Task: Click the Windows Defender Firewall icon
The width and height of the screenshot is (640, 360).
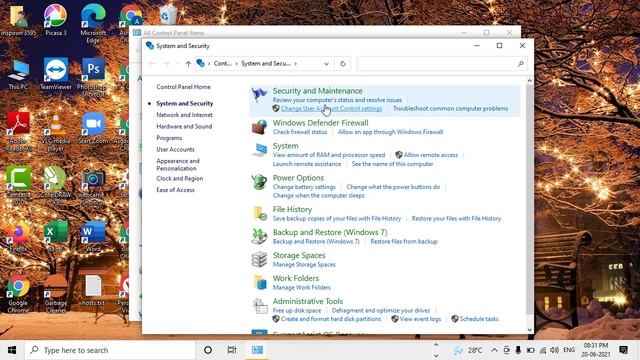Action: click(x=259, y=127)
